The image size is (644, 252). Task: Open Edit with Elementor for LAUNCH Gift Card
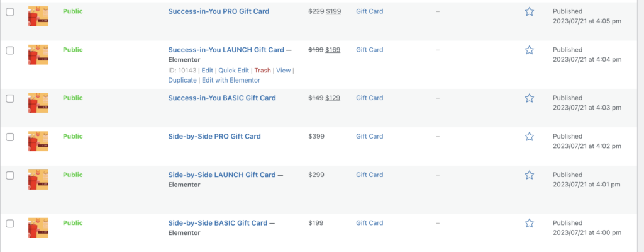click(231, 80)
